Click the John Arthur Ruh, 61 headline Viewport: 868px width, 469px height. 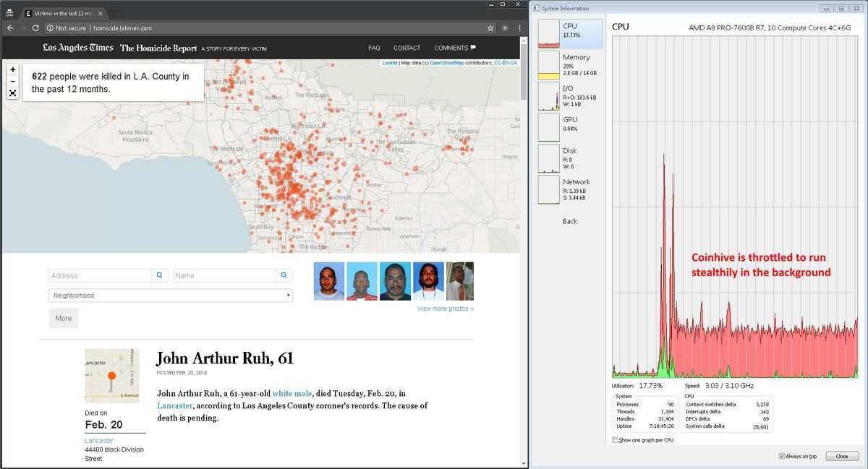click(225, 358)
